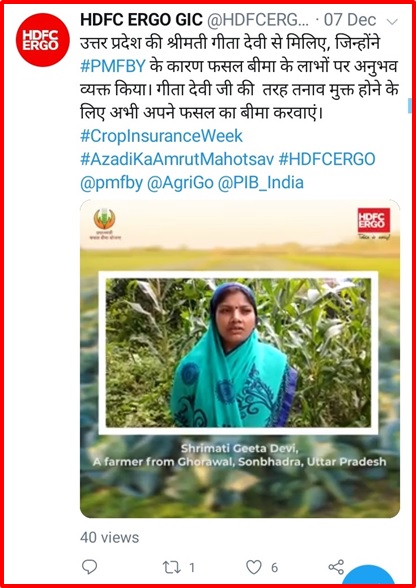Open the #HDFCERGO hashtag
This screenshot has height=588, width=416.
(x=327, y=159)
